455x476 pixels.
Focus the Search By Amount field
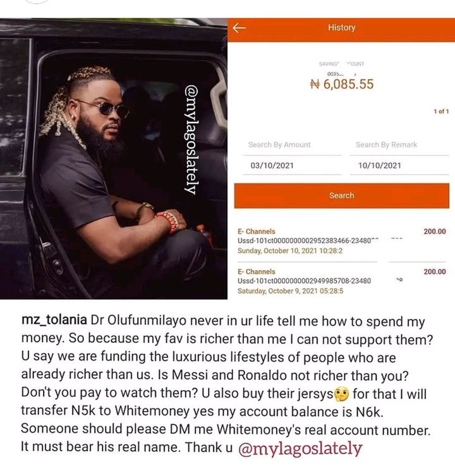coord(292,145)
